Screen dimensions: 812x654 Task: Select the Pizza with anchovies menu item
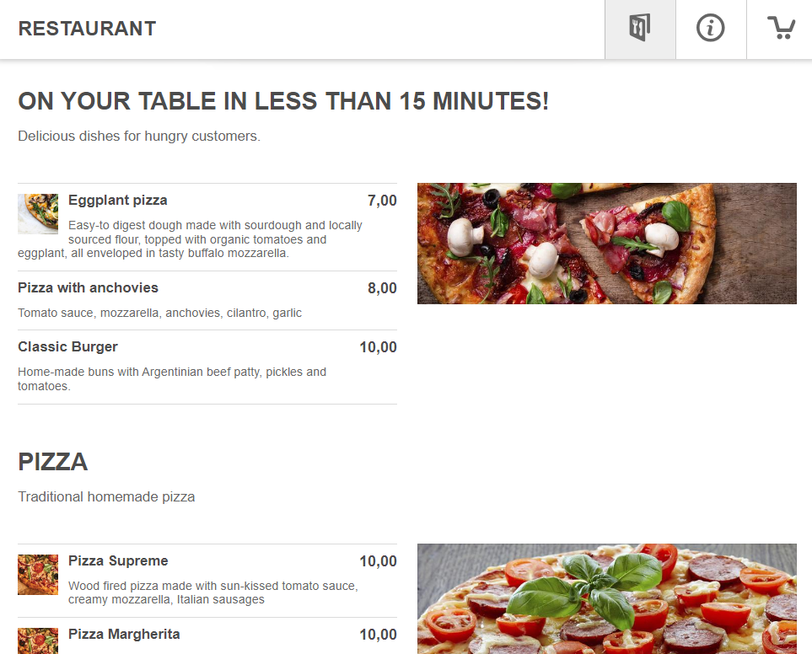(88, 287)
